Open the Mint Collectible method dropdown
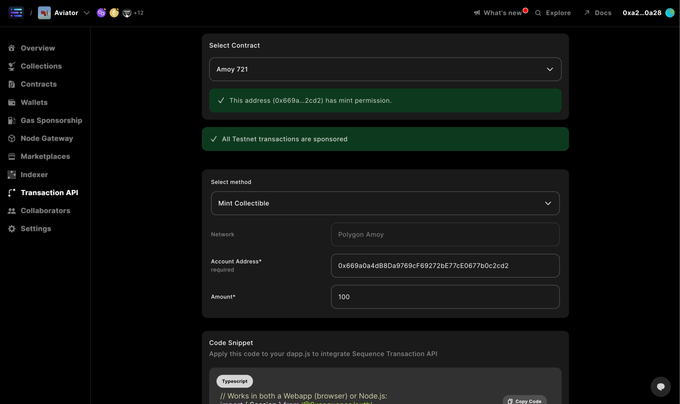Screen dimensions: 680x404 (385, 203)
